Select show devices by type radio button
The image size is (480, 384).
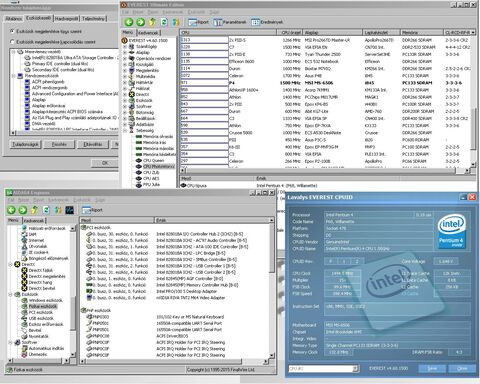click(12, 31)
